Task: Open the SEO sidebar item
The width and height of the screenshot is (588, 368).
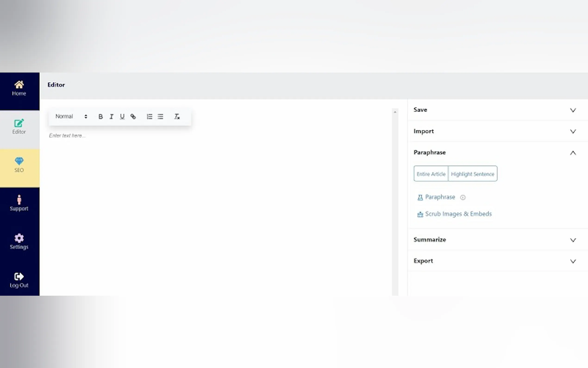Action: click(19, 165)
